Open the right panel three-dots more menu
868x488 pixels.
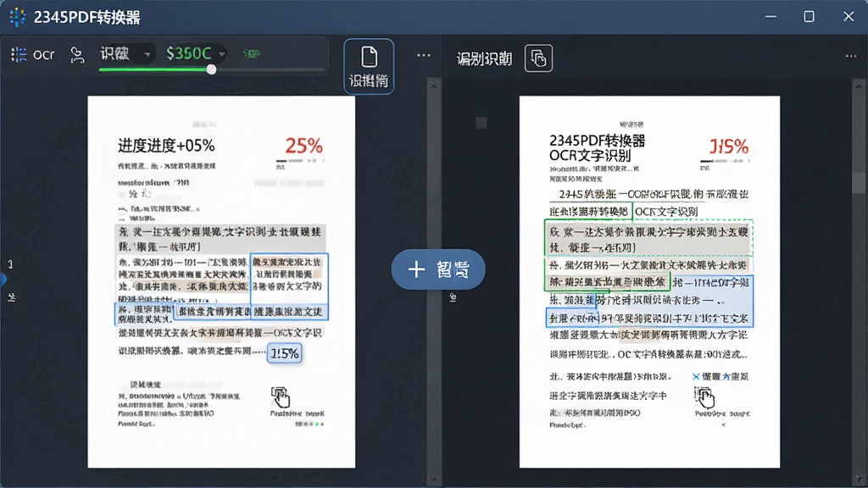tap(851, 56)
